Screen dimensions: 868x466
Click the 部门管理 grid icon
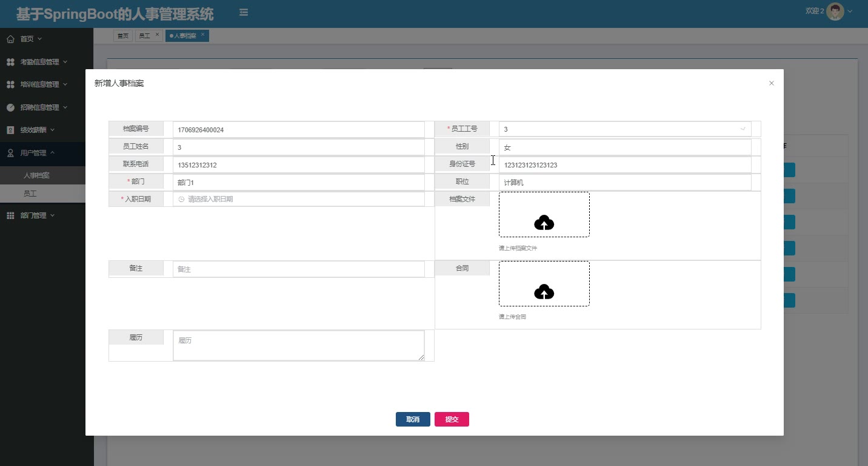point(10,215)
